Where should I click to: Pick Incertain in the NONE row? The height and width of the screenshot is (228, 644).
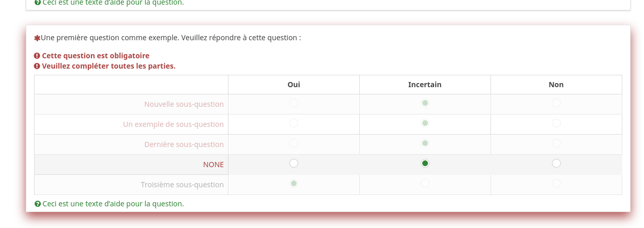(x=425, y=164)
